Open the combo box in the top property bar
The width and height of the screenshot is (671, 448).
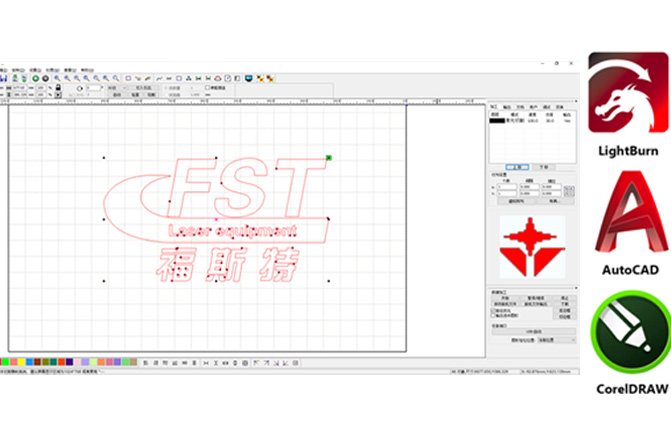coord(117,87)
